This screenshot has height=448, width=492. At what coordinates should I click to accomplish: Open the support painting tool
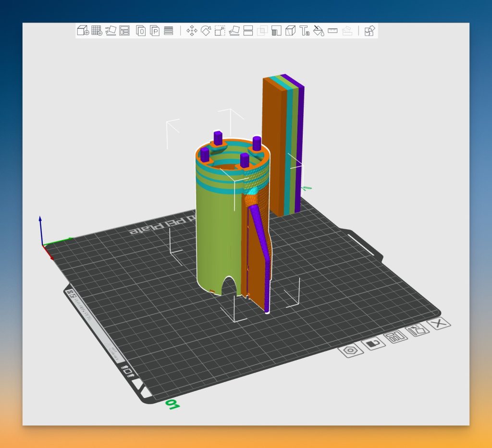tap(276, 31)
